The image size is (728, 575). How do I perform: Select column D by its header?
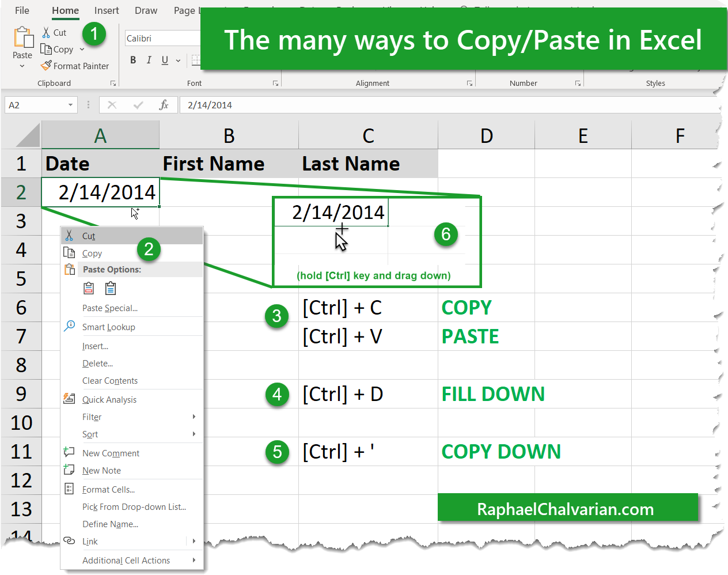point(486,135)
